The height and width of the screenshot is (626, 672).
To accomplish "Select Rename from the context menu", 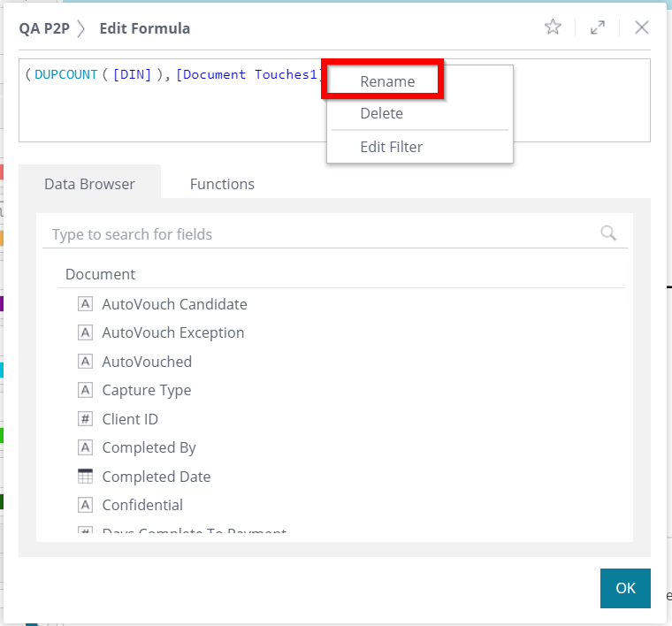I will point(387,81).
